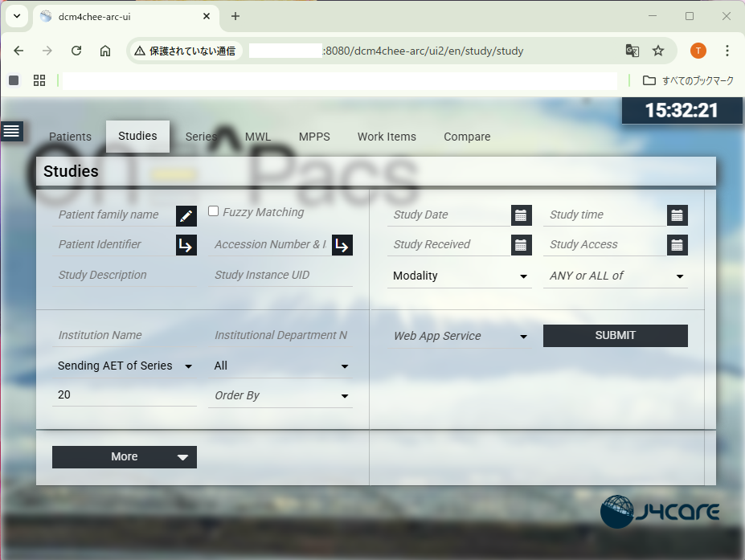Open the Study Access calendar picker

click(677, 245)
